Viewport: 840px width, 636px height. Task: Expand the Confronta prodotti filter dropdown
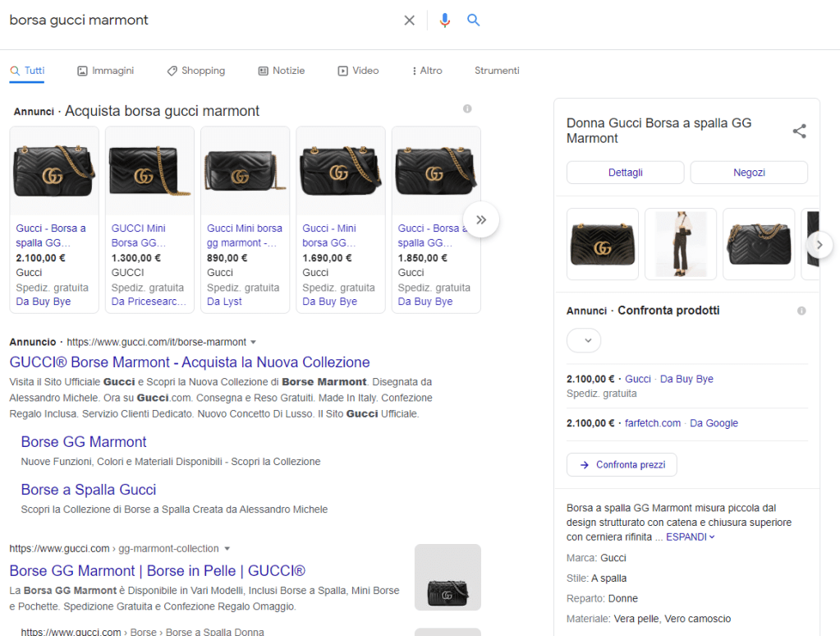584,340
